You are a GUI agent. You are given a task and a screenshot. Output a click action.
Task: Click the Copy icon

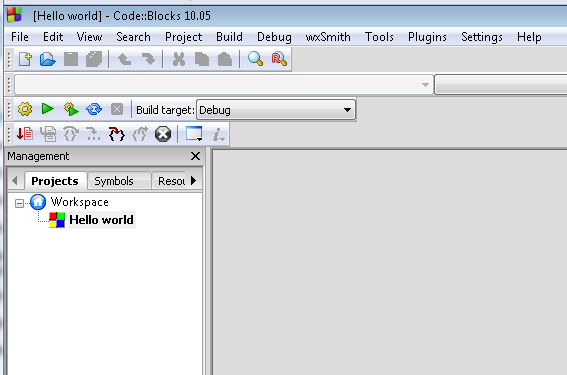coord(202,59)
